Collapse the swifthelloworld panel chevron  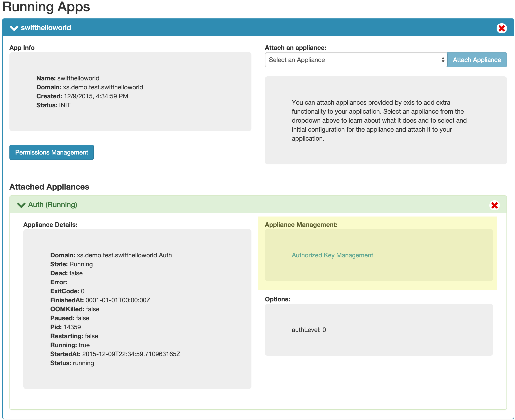[x=14, y=28]
